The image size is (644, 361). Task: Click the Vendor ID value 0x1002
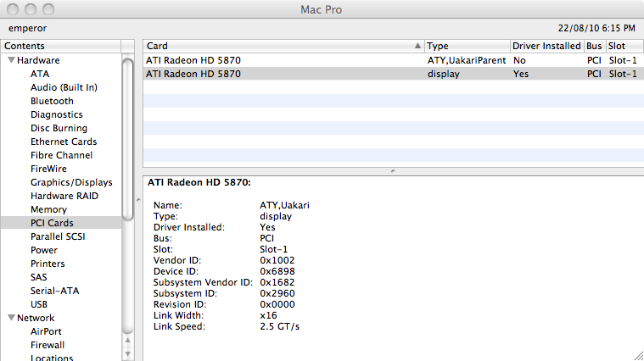pos(277,260)
